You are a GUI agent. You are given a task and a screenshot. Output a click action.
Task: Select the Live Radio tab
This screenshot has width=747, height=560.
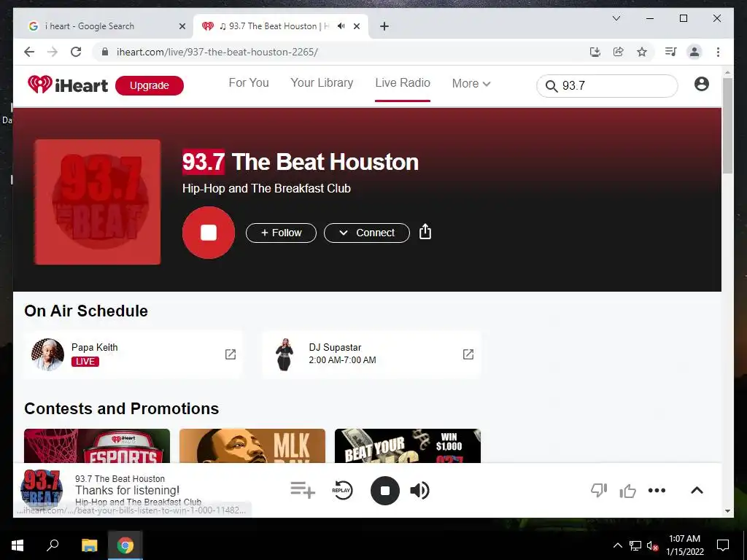(x=403, y=83)
